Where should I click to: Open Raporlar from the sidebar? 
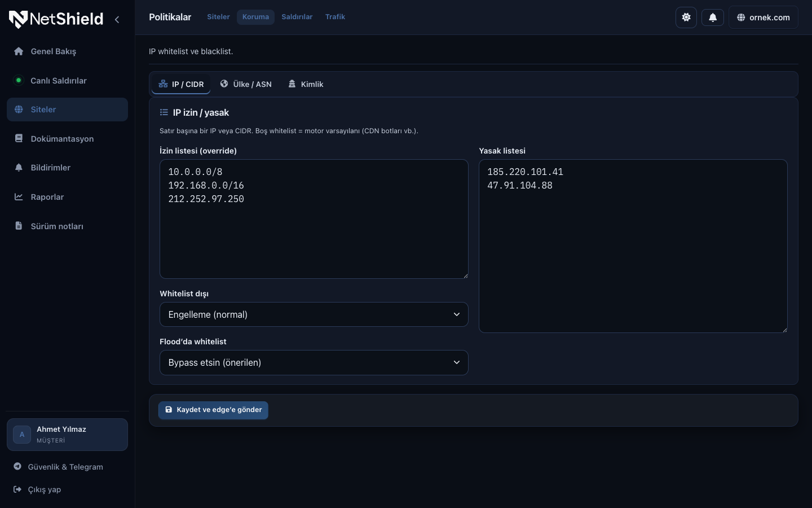tap(67, 197)
